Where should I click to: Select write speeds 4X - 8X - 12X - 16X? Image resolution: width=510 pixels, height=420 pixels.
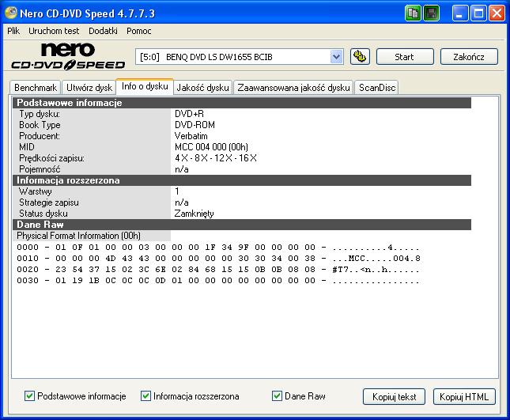tap(216, 158)
